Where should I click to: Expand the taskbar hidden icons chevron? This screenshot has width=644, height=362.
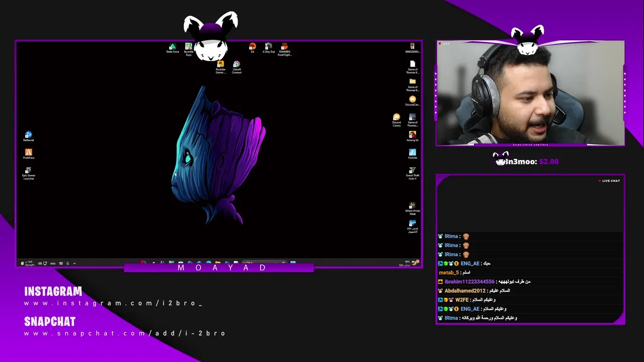pos(74,263)
